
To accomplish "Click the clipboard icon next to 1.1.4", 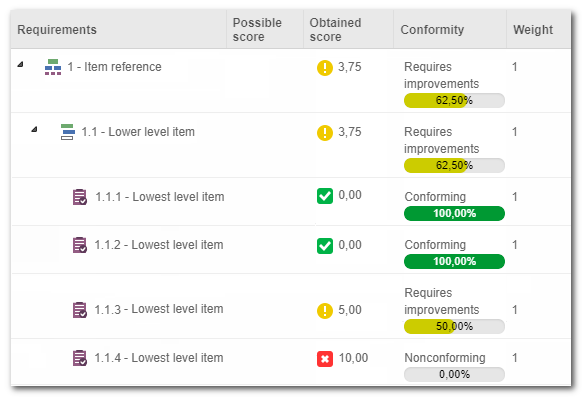I will pos(80,358).
